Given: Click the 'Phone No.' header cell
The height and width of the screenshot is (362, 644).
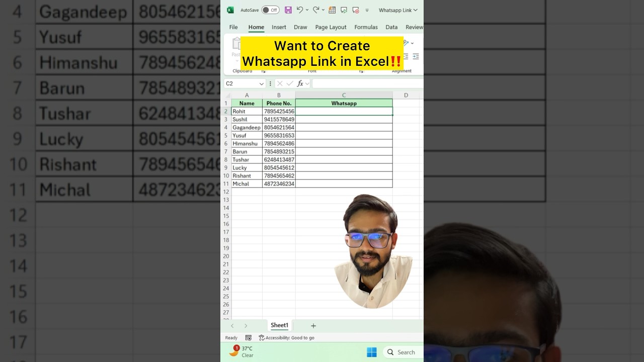Looking at the screenshot, I should click(x=279, y=103).
